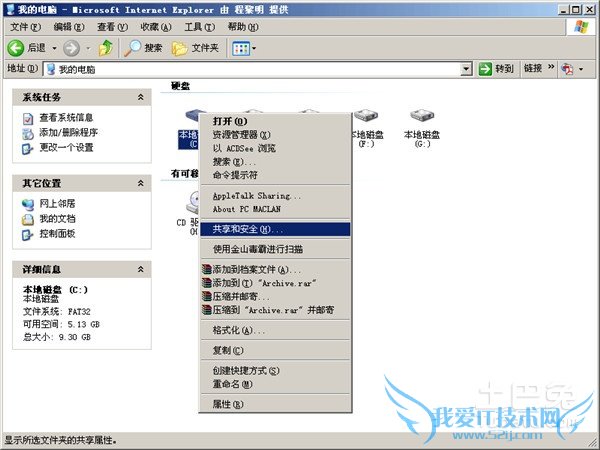
Task: Choose Copy (复制) in context menu
Action: [276, 351]
